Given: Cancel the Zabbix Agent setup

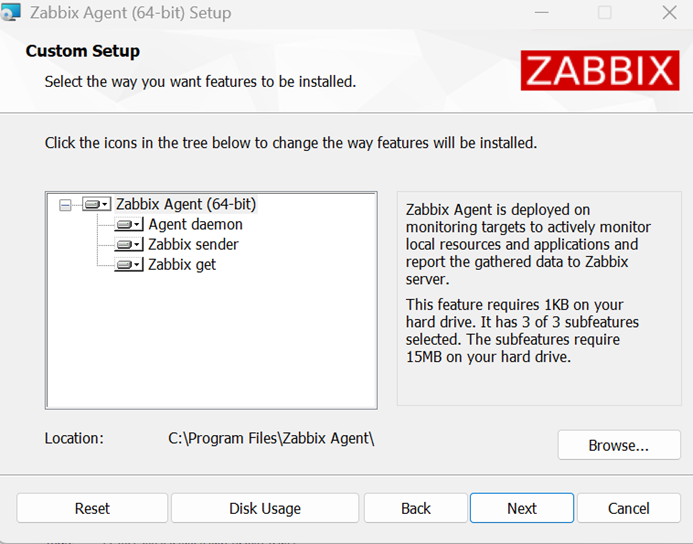Looking at the screenshot, I should pos(629,508).
